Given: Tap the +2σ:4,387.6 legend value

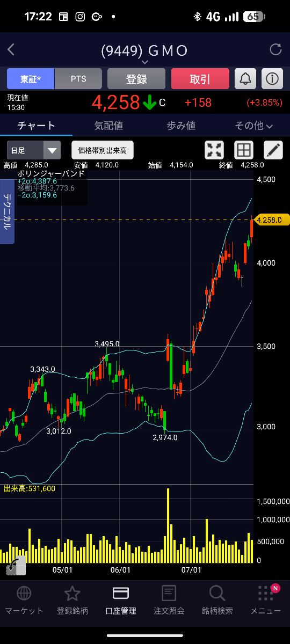Looking at the screenshot, I should point(37,181).
